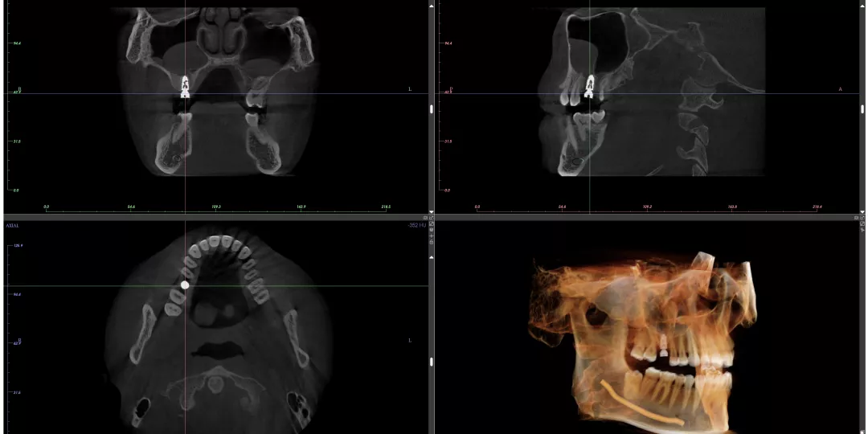Click the down arrow ending the coronal slice scrollbar
Image resolution: width=868 pixels, height=434 pixels.
pos(432,211)
